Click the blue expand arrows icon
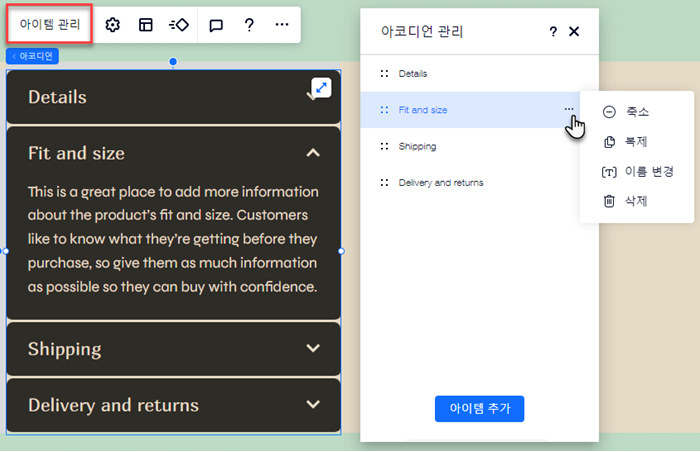Image resolution: width=700 pixels, height=452 pixels. pos(321,88)
